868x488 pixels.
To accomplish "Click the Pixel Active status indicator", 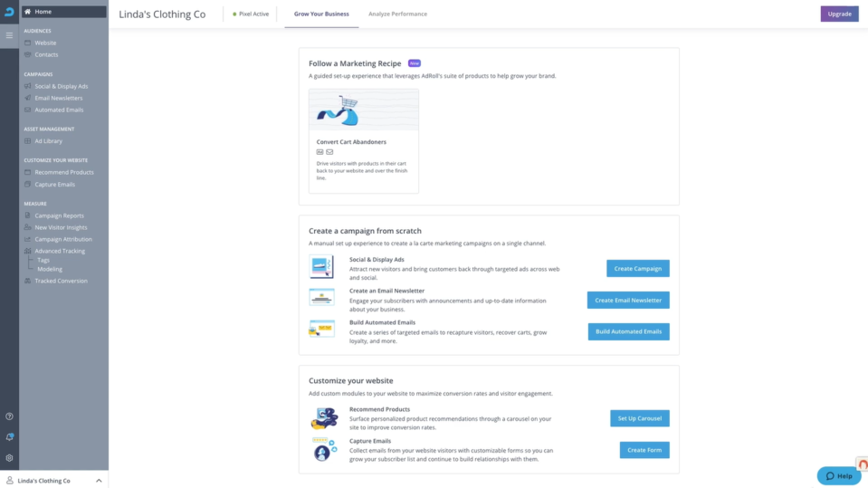I will coord(251,14).
